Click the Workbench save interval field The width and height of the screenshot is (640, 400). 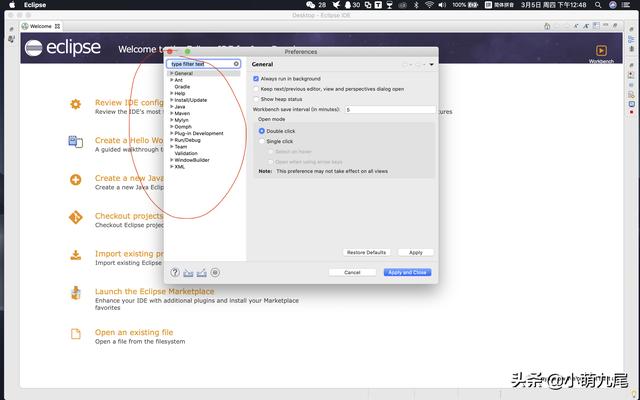(390, 109)
